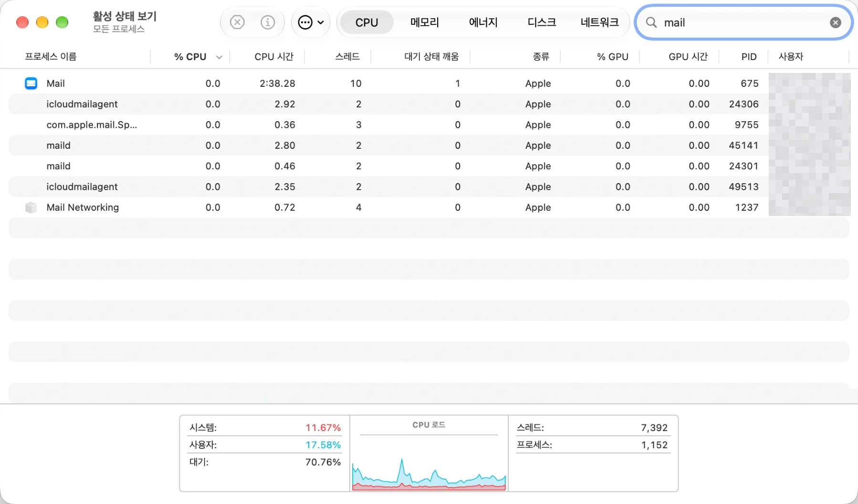Sort by the 프로세스 이름 column
This screenshot has height=504, width=858.
click(x=51, y=57)
